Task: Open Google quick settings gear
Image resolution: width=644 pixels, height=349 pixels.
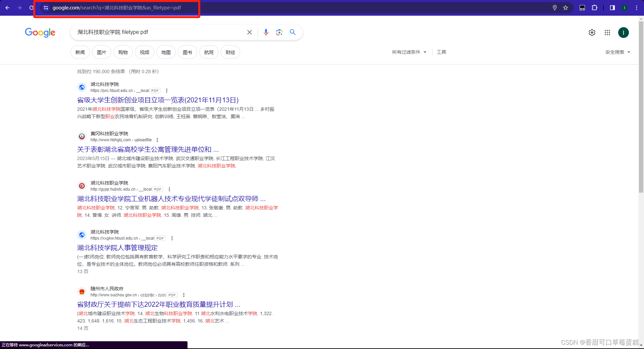Action: [592, 33]
